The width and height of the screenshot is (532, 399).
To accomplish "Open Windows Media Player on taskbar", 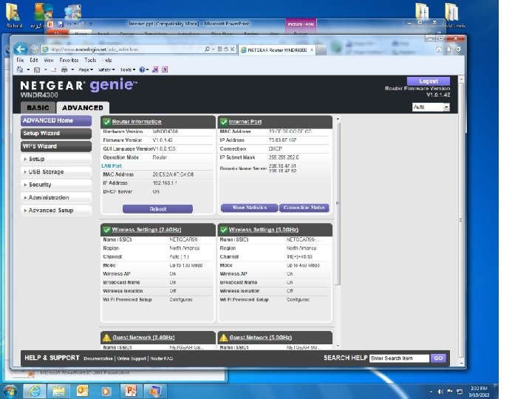I will (x=106, y=391).
